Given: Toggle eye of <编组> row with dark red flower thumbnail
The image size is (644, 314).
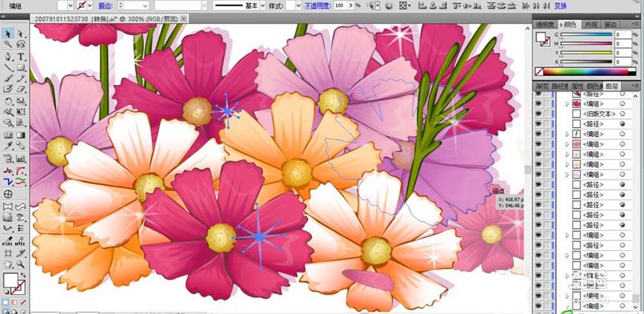Looking at the screenshot, I should point(538,104).
